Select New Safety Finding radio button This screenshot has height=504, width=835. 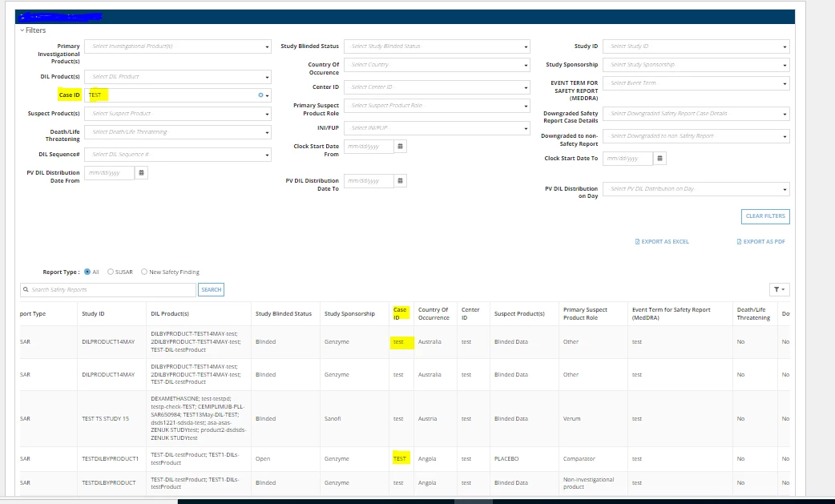[143, 272]
